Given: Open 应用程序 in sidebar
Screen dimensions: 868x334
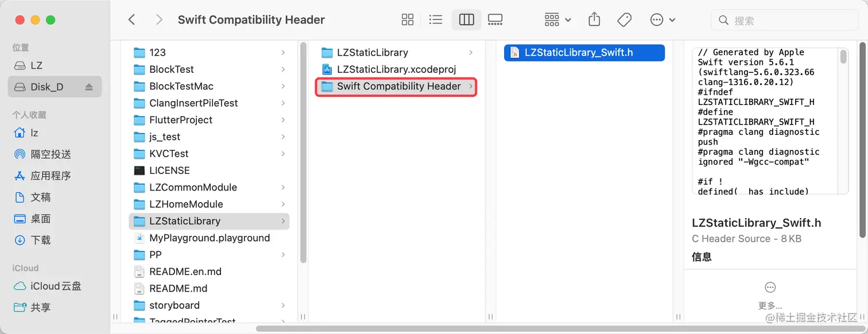Looking at the screenshot, I should tap(55, 176).
